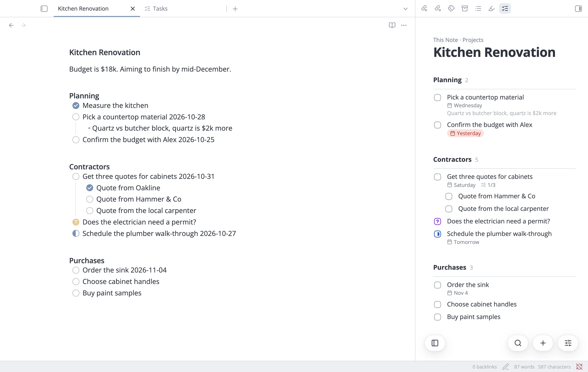Click the 'Wednesday' due date on countertop task
Viewport: 588px width, 372px height.
pos(465,106)
